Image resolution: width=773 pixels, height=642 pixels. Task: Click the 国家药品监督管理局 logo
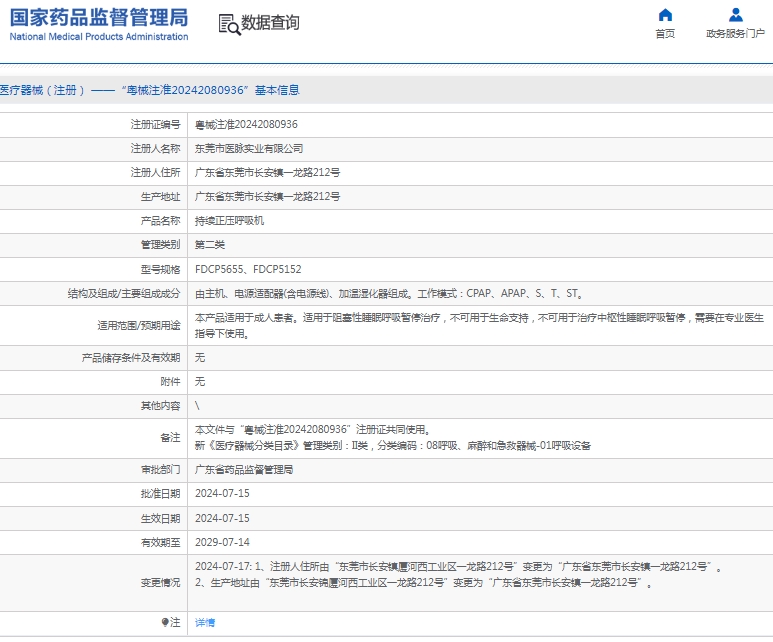pos(99,18)
